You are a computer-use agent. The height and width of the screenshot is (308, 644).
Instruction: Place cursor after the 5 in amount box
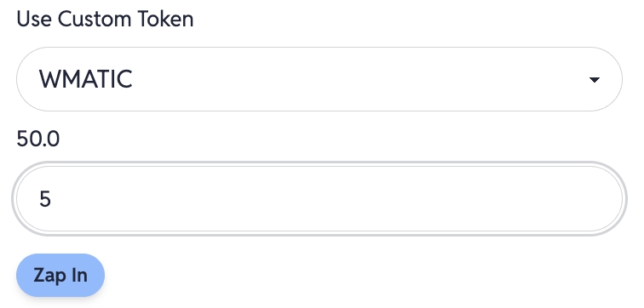[x=52, y=199]
